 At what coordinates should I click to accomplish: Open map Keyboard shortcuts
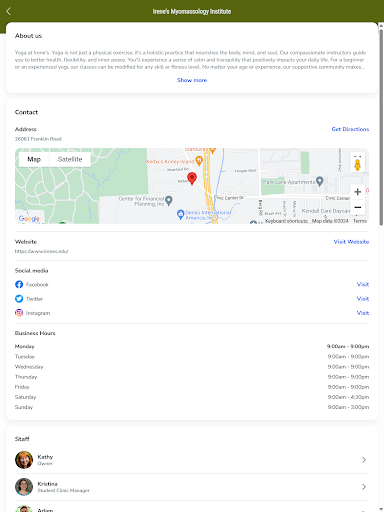286,221
